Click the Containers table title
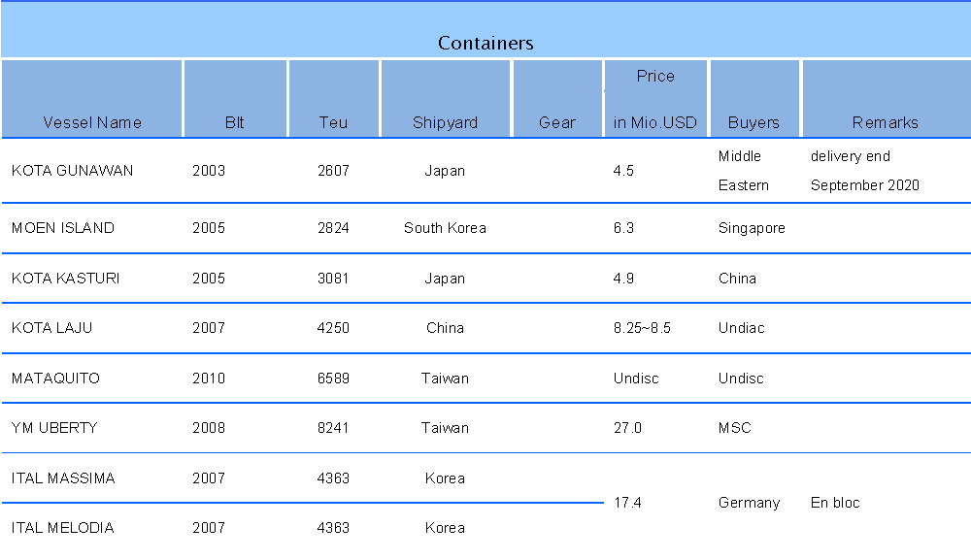 (485, 43)
